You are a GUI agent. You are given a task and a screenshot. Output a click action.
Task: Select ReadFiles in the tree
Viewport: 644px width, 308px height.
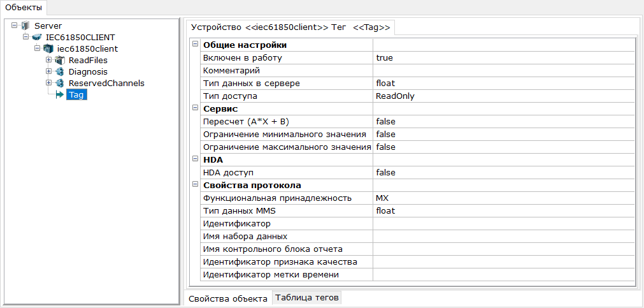(89, 61)
